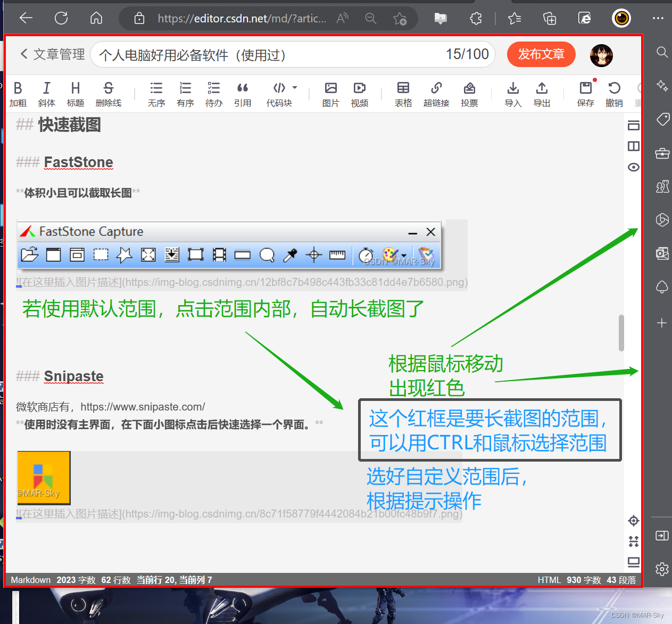
Task: Import a file using 导入
Action: coord(513,94)
